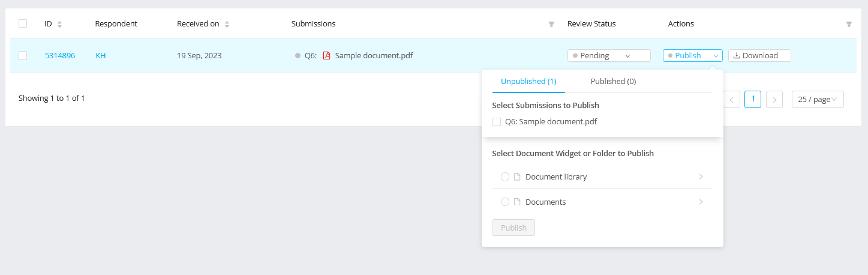Toggle the Publish actions dropdown
The width and height of the screenshot is (868, 275).
point(693,55)
